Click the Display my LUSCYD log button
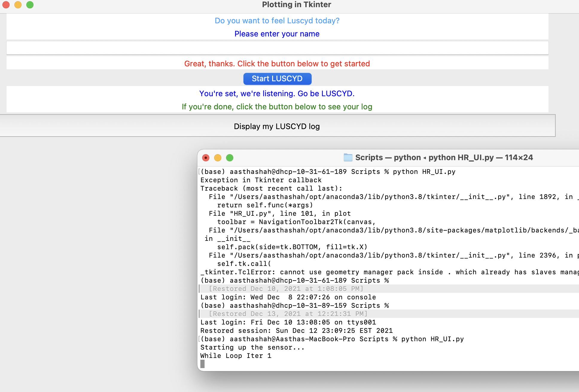 [277, 126]
